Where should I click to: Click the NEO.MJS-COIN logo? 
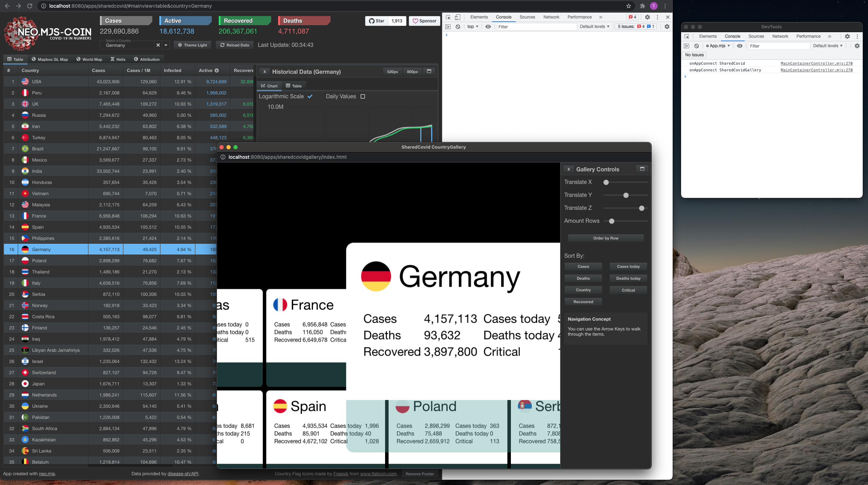tap(48, 34)
